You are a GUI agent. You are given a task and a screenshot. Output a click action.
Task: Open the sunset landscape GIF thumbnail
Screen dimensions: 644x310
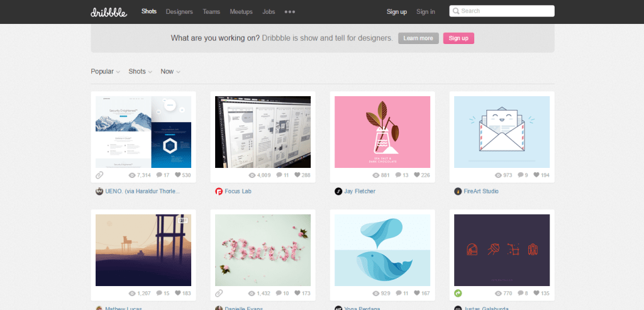click(x=143, y=250)
